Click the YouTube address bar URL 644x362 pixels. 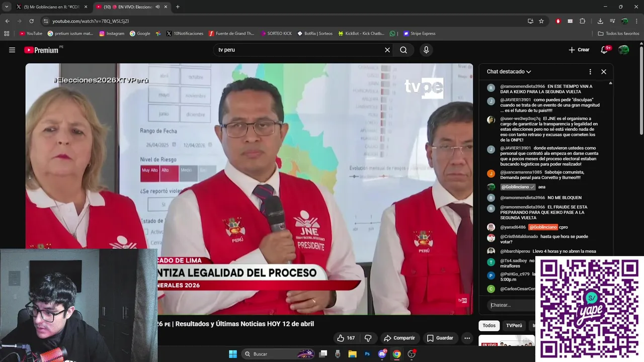[91, 21]
